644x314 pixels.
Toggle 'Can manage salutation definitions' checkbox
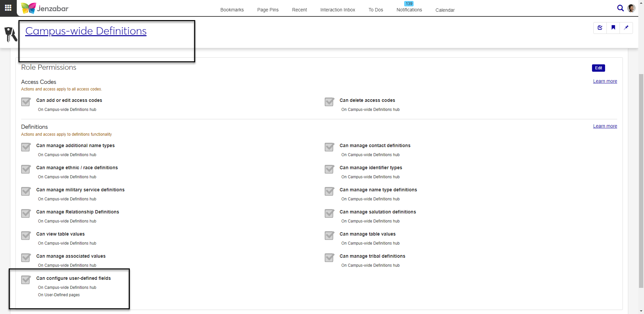click(x=329, y=213)
